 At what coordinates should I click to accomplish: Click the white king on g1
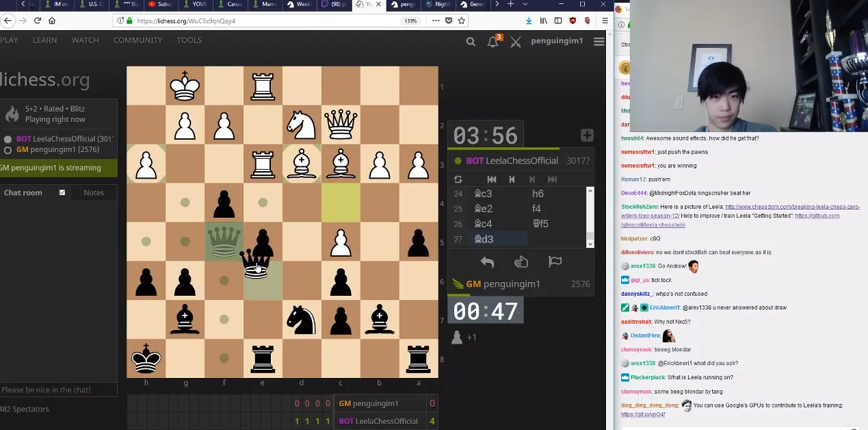(185, 86)
